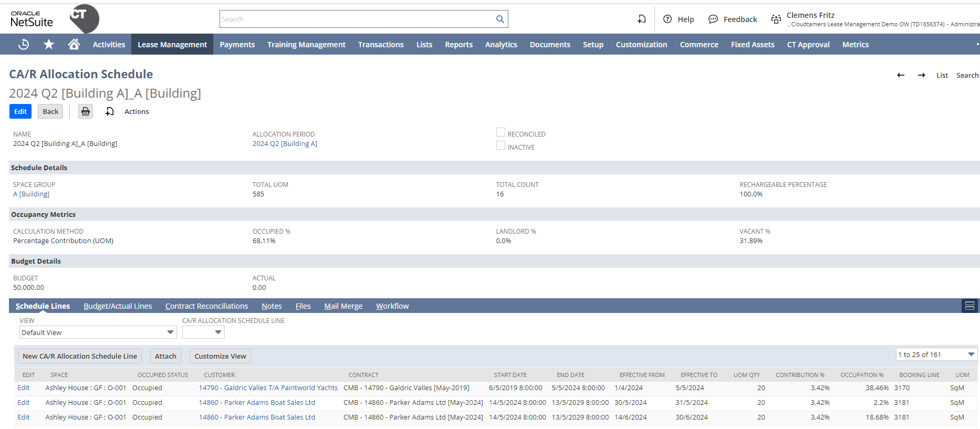Open the 2024 Q2 [Building A] allocation period link
Viewport: 980px width, 429px height.
(x=285, y=144)
